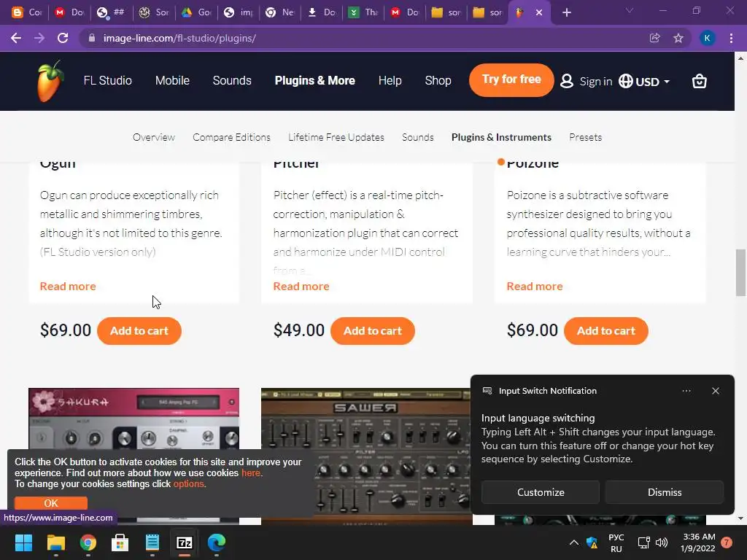Open the network tray icon
Screen dimensions: 747x560
pyautogui.click(x=643, y=542)
